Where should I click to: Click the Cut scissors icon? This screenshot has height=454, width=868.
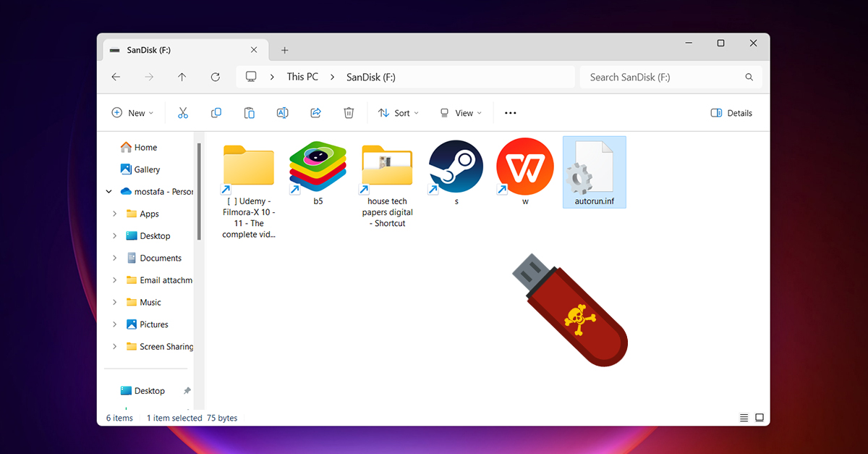click(x=183, y=113)
